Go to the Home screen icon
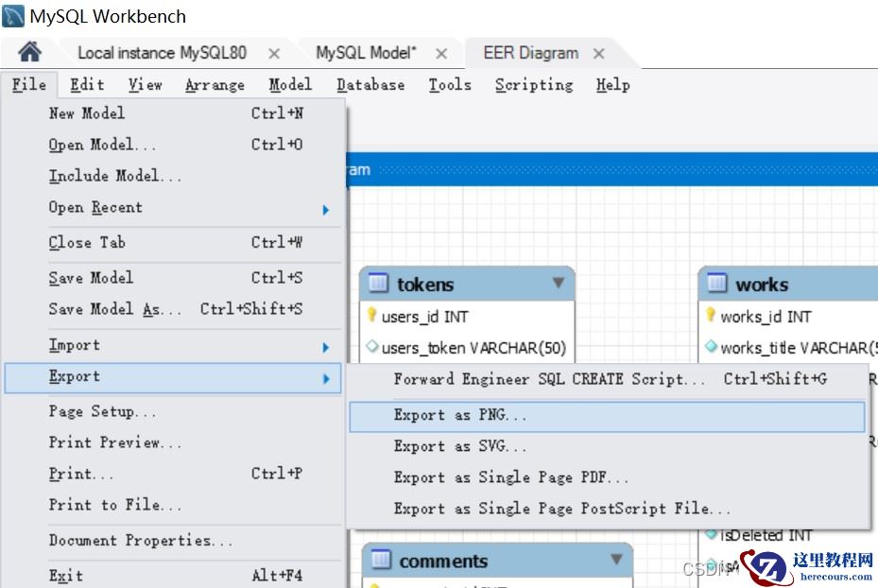The width and height of the screenshot is (878, 588). click(29, 52)
